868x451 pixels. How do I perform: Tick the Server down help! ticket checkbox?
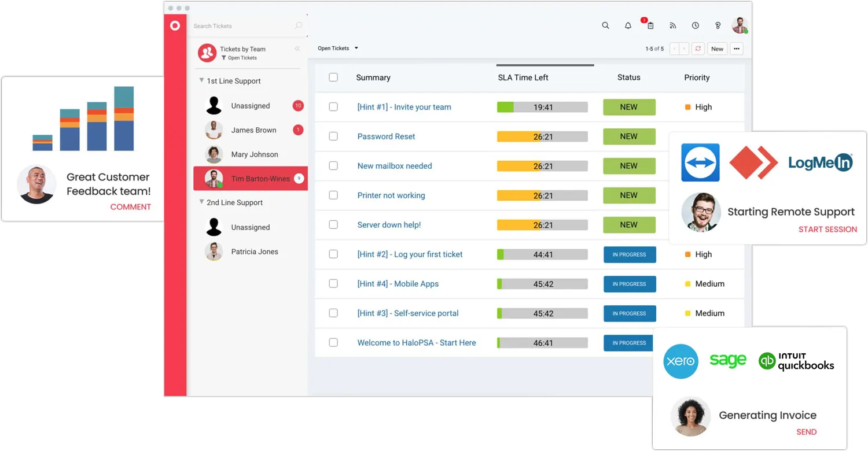point(333,225)
